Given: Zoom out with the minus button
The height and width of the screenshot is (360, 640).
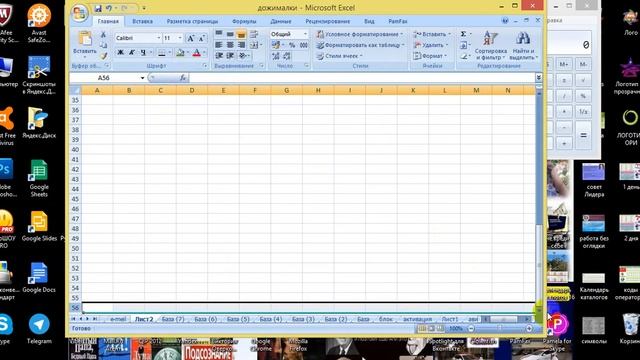Looking at the screenshot, I should [x=471, y=329].
